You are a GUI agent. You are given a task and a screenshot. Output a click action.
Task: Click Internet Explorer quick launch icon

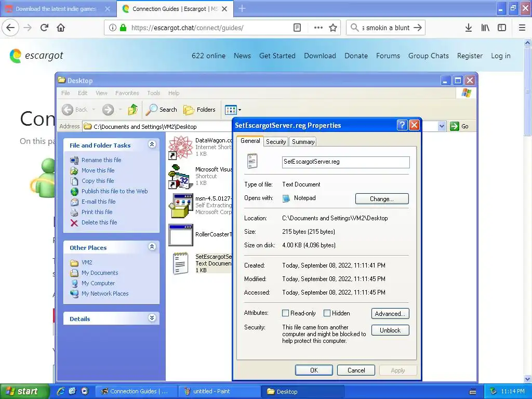point(61,391)
